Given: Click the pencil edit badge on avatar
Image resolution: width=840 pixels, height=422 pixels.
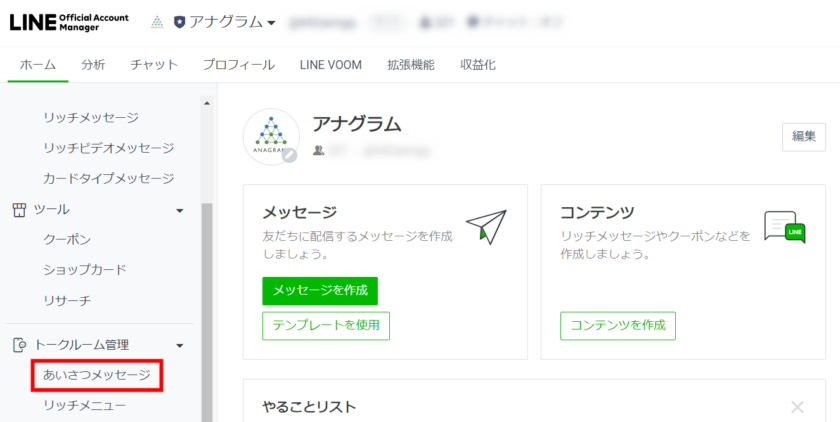Looking at the screenshot, I should click(x=289, y=155).
